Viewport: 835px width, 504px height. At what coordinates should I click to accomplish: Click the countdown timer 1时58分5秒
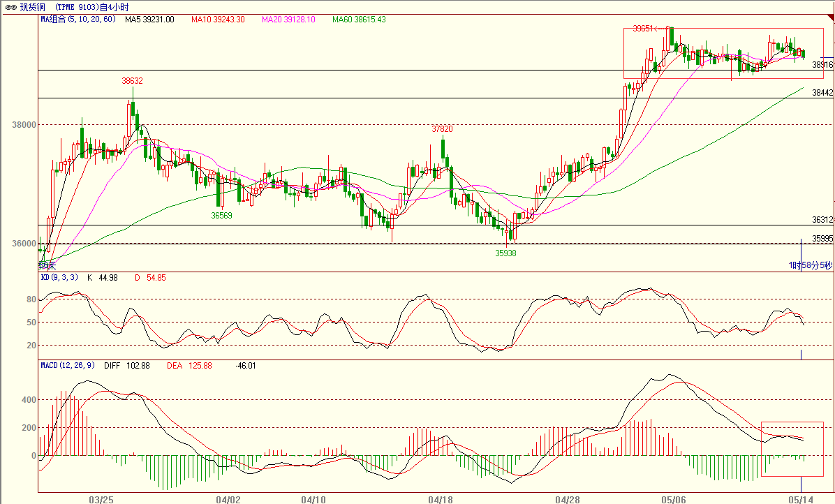pyautogui.click(x=811, y=265)
